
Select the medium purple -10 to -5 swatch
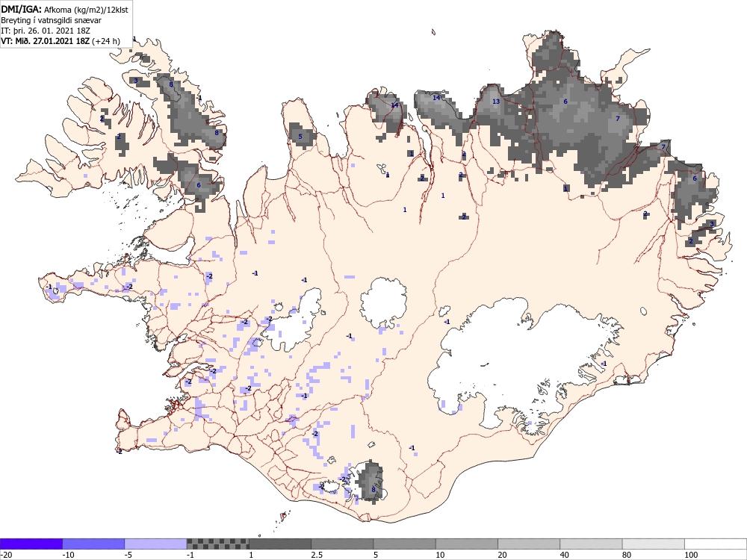[x=93, y=544]
